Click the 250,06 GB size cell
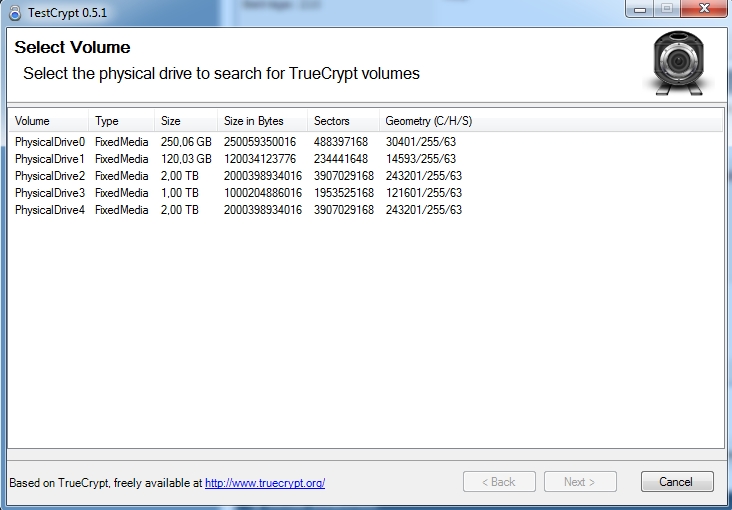Screen dimensions: 732x510 click(x=186, y=142)
